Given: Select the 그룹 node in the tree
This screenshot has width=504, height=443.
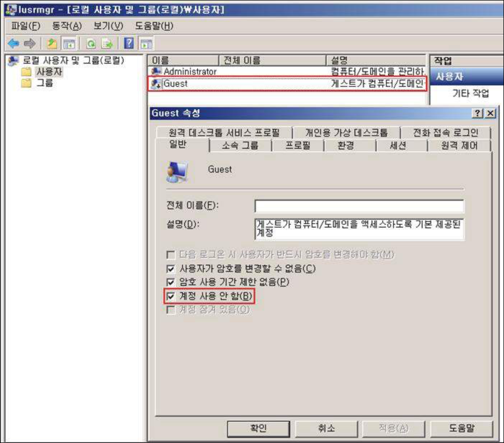Looking at the screenshot, I should (x=44, y=83).
